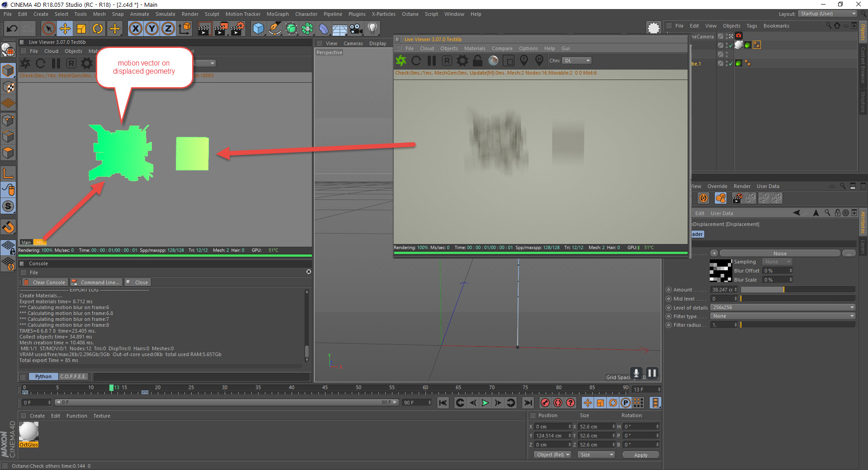Image resolution: width=868 pixels, height=470 pixels.
Task: Open the Filter type dropdown
Action: click(x=783, y=316)
